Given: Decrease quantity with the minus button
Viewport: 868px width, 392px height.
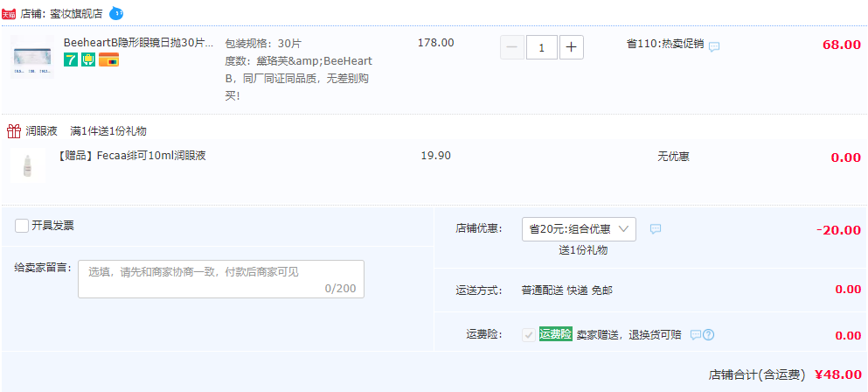Looking at the screenshot, I should click(x=512, y=47).
